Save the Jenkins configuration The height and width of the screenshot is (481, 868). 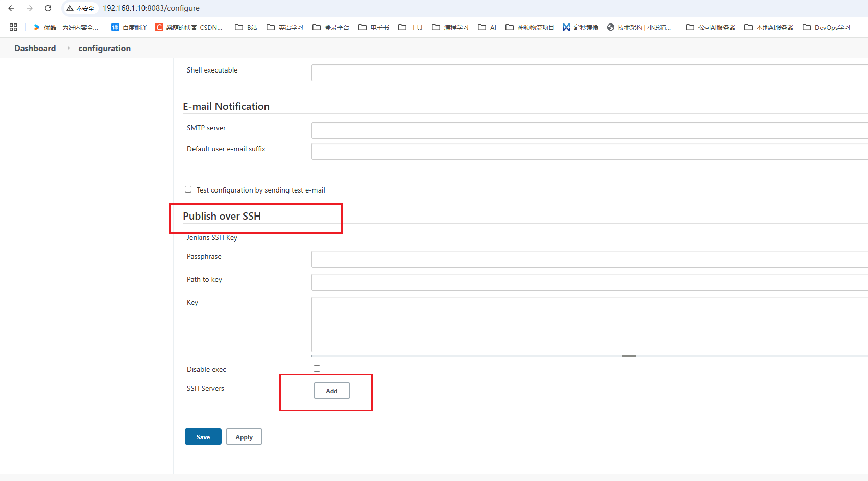click(x=203, y=437)
